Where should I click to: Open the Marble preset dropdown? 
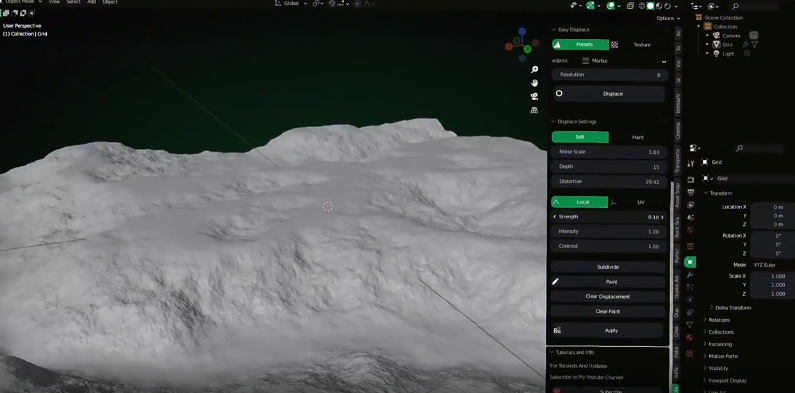pos(623,61)
